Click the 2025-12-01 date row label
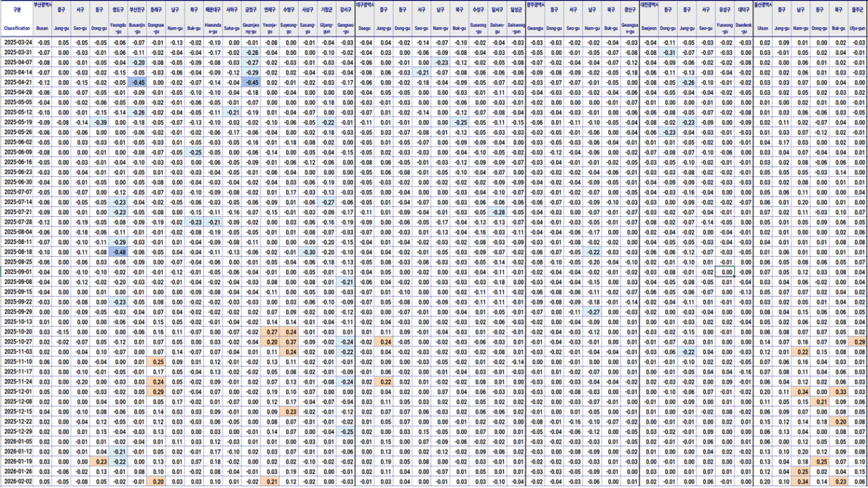This screenshot has height=488, width=868. point(16,392)
